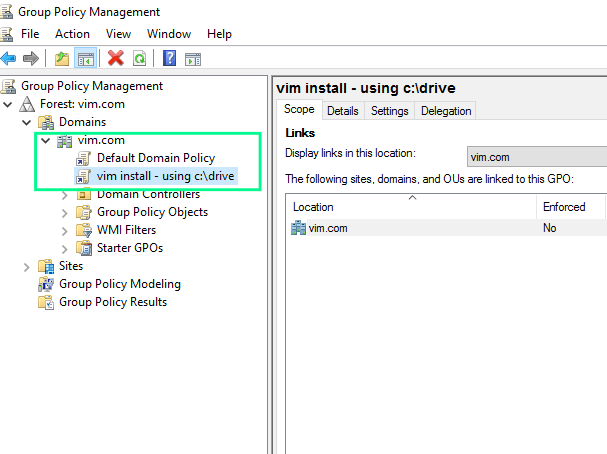Select Default Domain Policy in the tree
This screenshot has height=454, width=607.
[155, 158]
